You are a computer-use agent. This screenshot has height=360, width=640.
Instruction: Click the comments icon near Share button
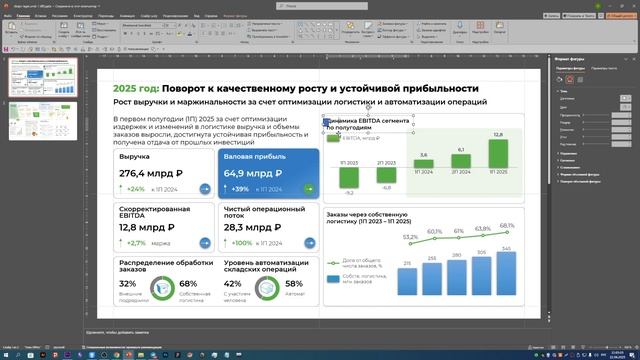[x=601, y=16]
